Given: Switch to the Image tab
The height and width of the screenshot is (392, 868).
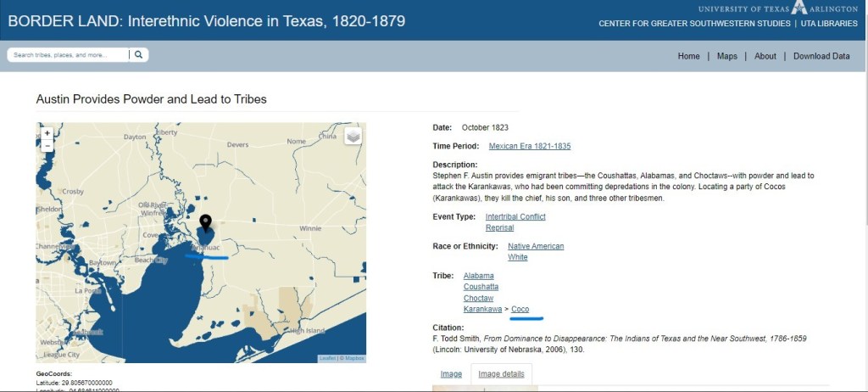Looking at the screenshot, I should pyautogui.click(x=451, y=373).
